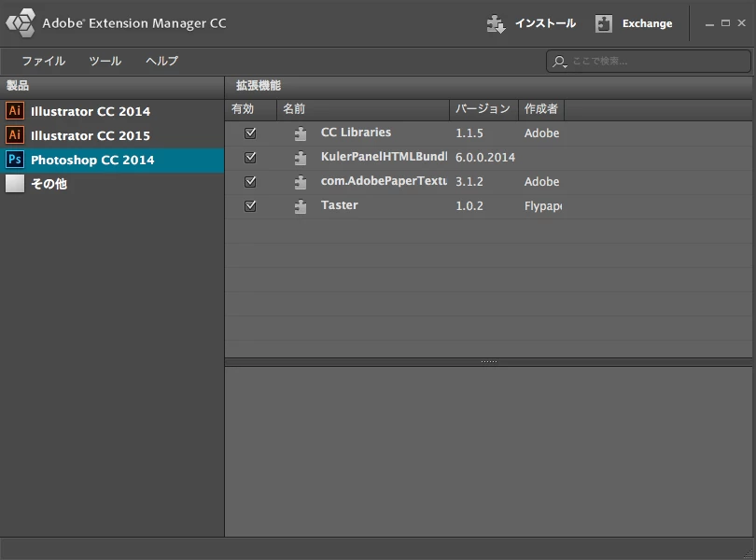The width and height of the screenshot is (756, 560).
Task: Click the panel splitter handle dots
Action: point(488,361)
